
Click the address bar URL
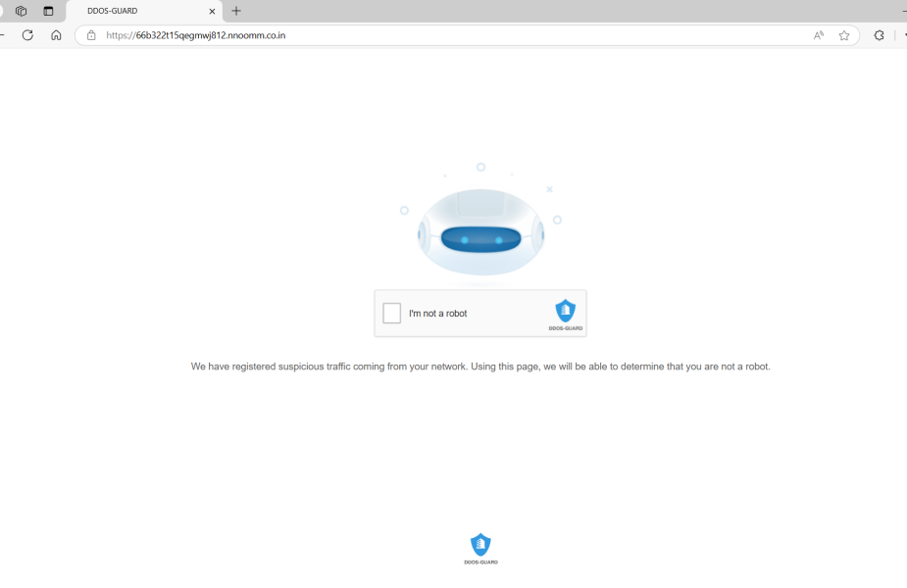[196, 35]
